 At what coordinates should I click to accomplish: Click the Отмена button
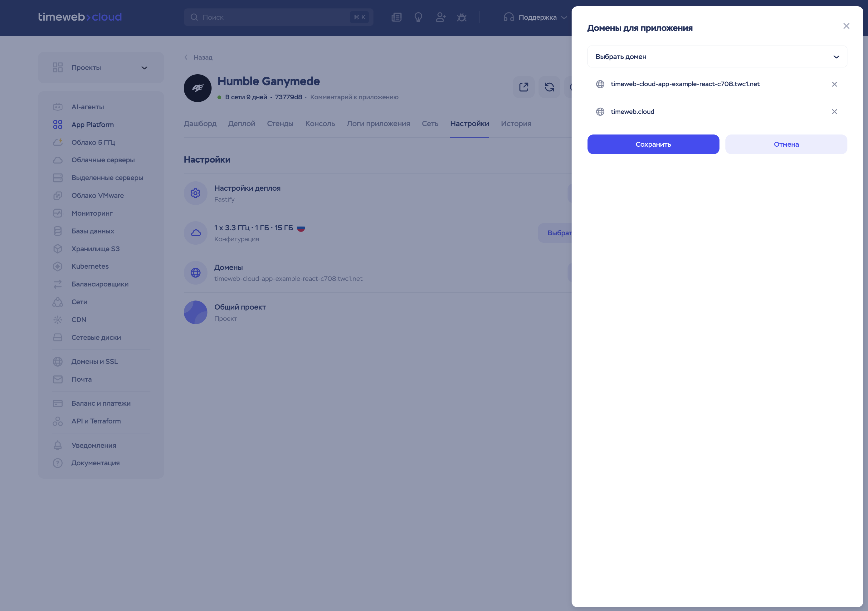pos(786,144)
